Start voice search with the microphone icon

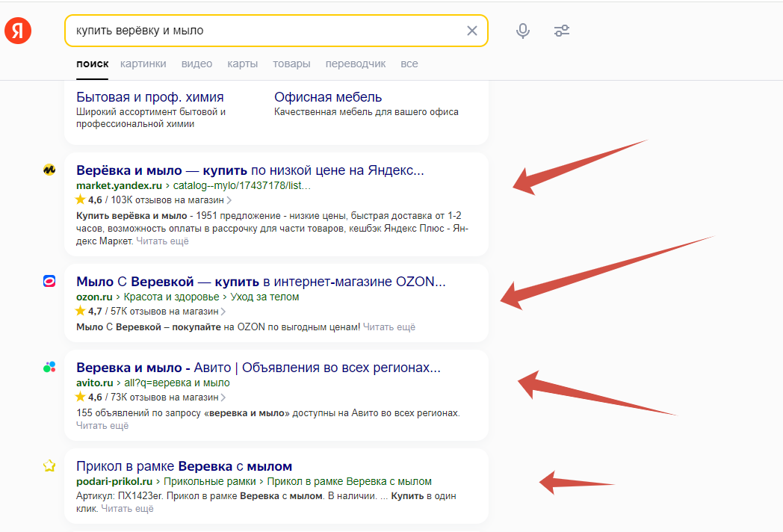point(523,31)
